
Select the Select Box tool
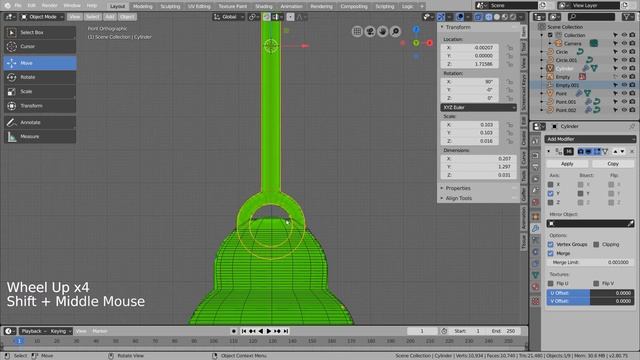[x=40, y=32]
